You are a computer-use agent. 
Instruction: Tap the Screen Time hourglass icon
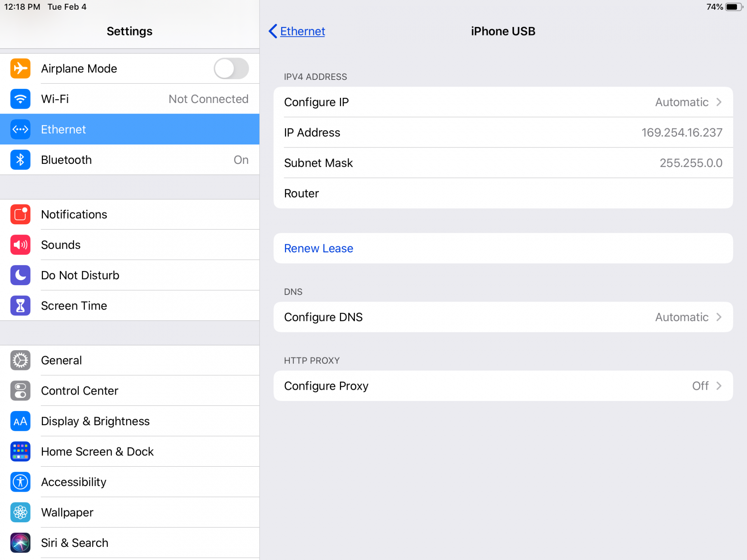(x=20, y=306)
